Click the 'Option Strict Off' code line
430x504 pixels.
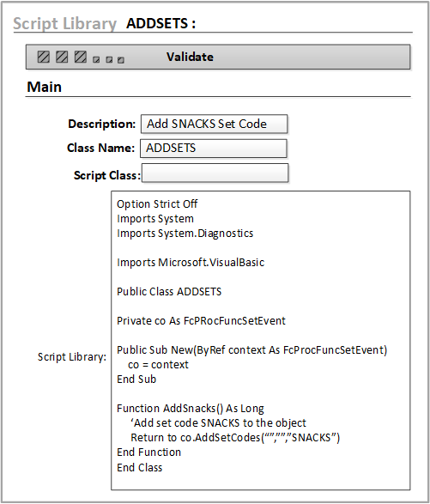point(157,204)
